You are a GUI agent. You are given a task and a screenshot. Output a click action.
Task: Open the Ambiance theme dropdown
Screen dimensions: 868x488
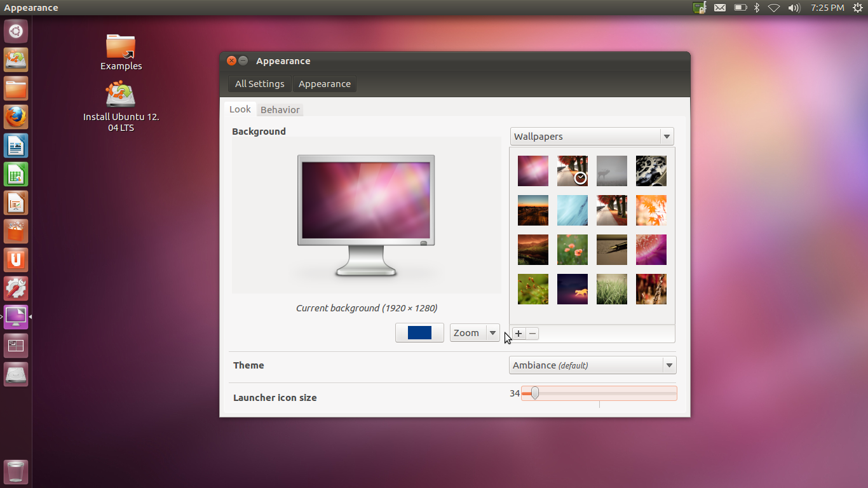point(593,365)
